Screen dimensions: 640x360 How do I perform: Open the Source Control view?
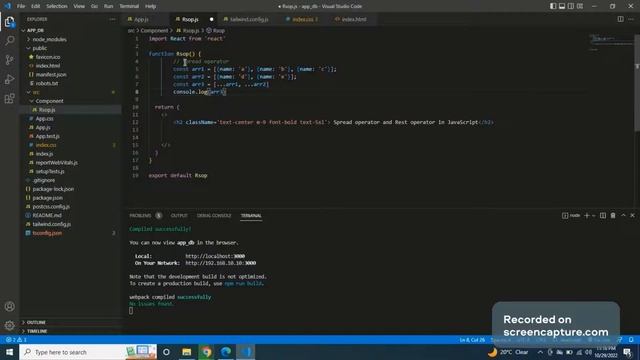(9, 60)
